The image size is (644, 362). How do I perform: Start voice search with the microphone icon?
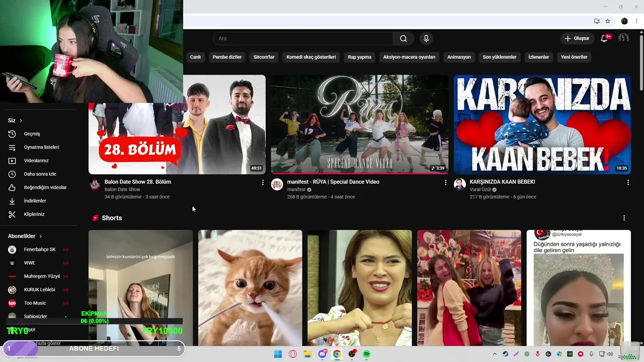426,39
